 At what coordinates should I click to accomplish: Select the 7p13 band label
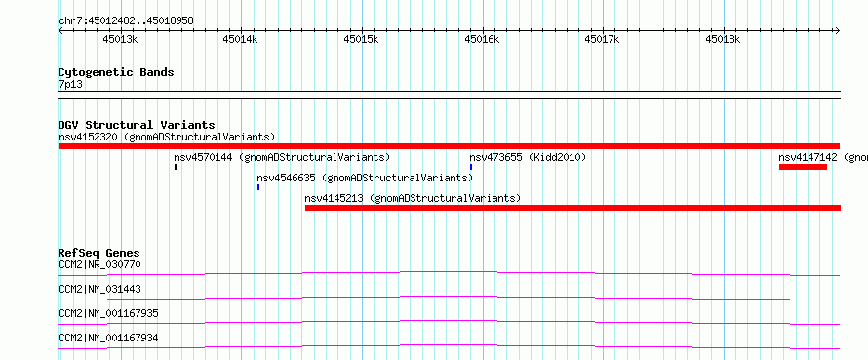pyautogui.click(x=70, y=85)
